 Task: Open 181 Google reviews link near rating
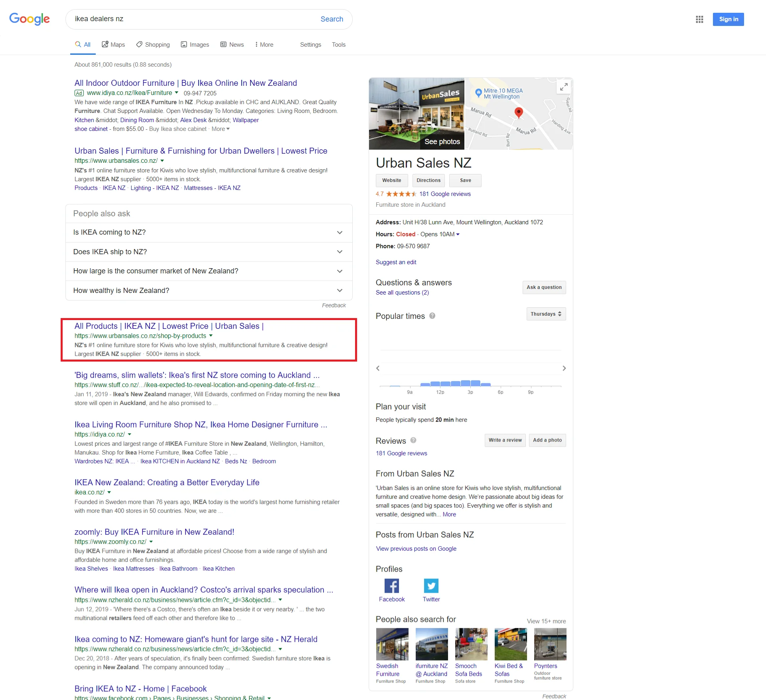[445, 194]
